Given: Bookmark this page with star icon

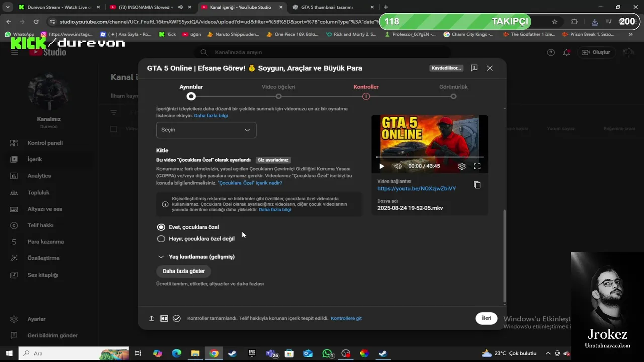Looking at the screenshot, I should coord(554,22).
